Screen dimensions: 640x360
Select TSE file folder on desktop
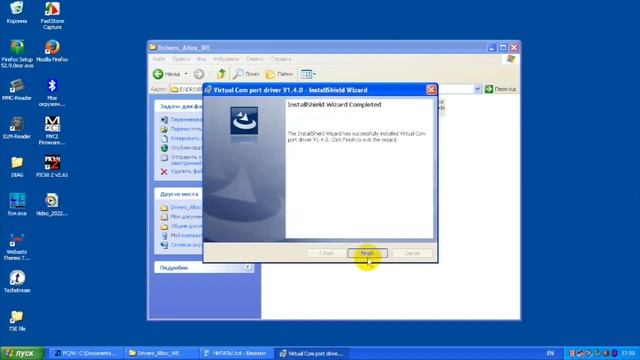pos(17,320)
